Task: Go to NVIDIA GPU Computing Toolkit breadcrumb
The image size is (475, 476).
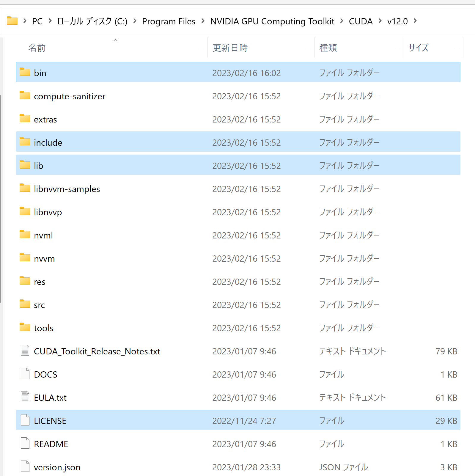Action: point(272,21)
